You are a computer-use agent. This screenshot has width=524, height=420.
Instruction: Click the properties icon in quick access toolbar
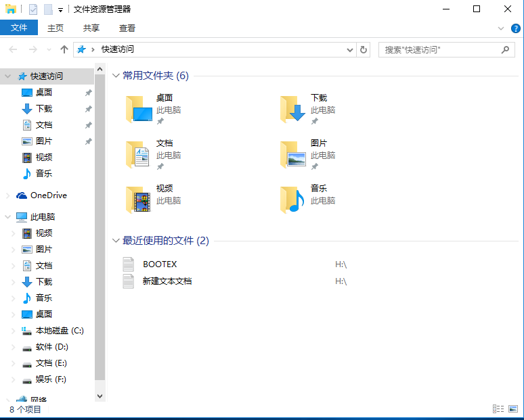[32, 9]
